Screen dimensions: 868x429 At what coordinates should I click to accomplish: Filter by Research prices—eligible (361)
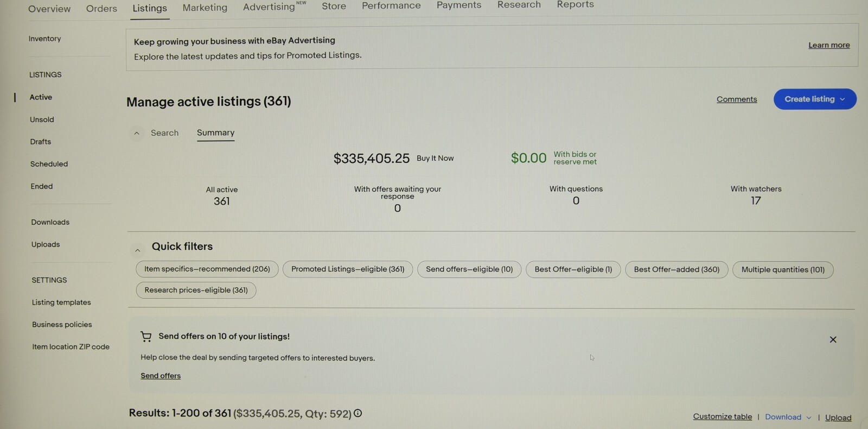pos(196,291)
